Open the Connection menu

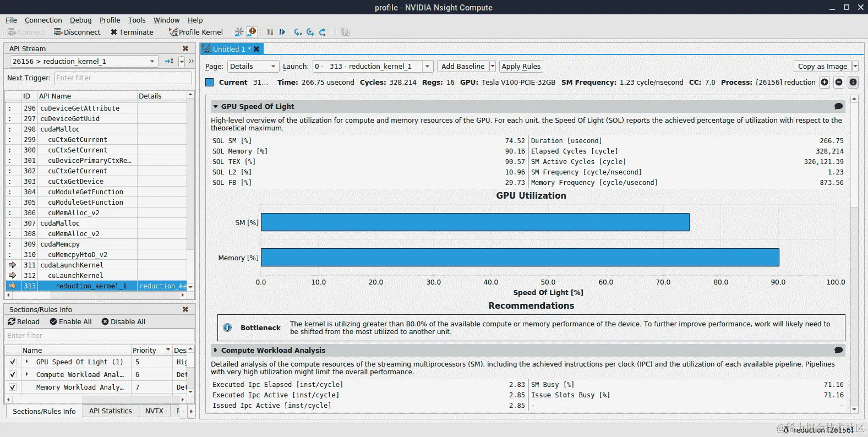[x=43, y=20]
